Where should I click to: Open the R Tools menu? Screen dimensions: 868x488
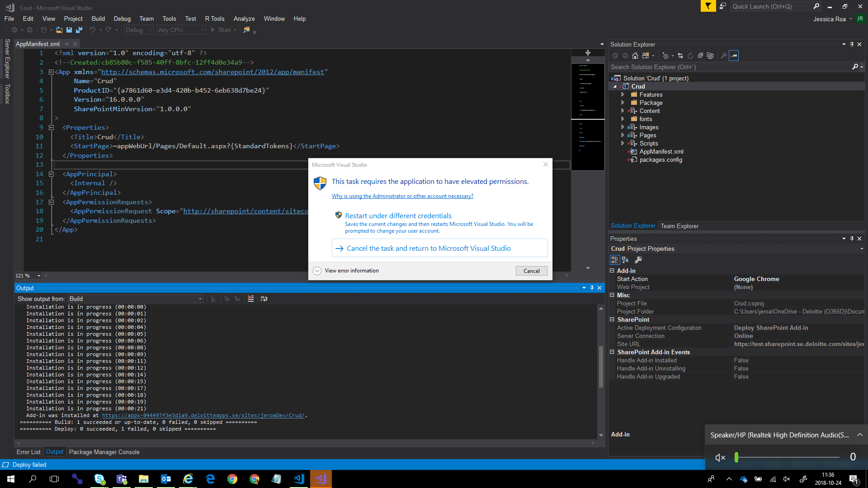(215, 19)
